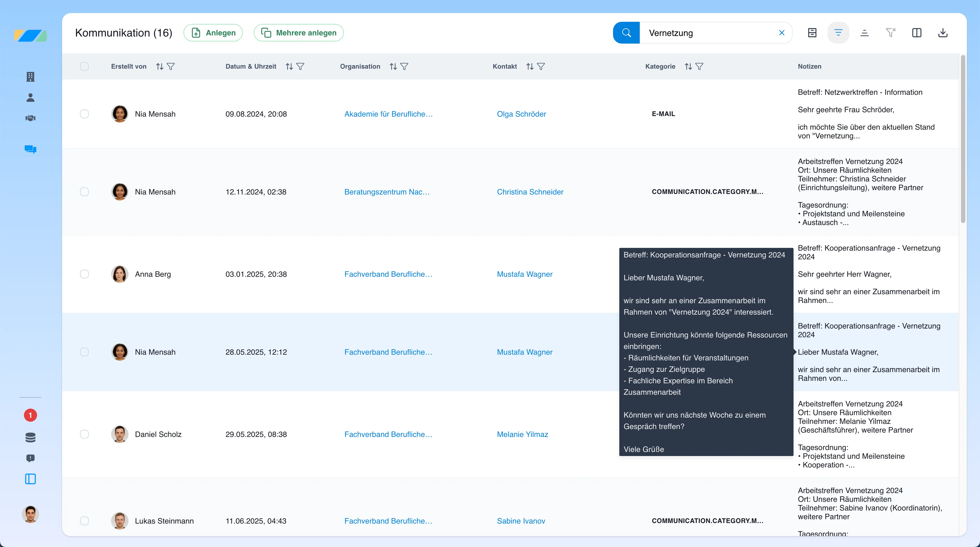Open the contacts person icon in sidebar
This screenshot has width=980, height=547.
coord(30,98)
